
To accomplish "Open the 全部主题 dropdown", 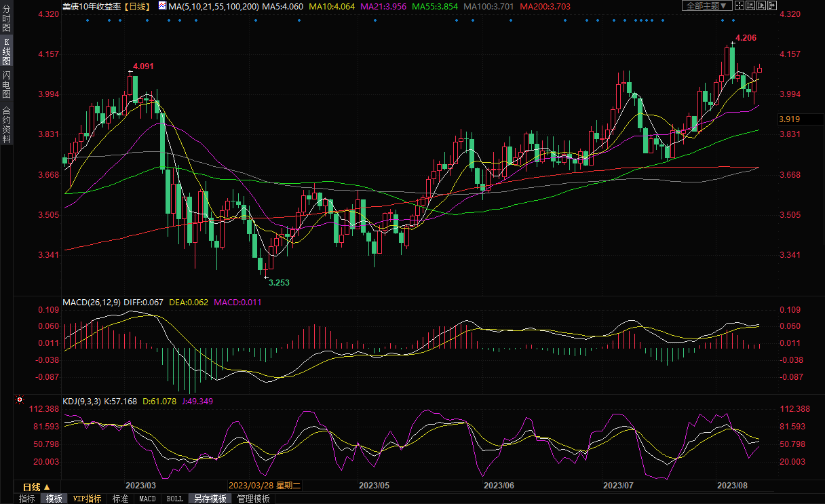I will click(x=706, y=6).
